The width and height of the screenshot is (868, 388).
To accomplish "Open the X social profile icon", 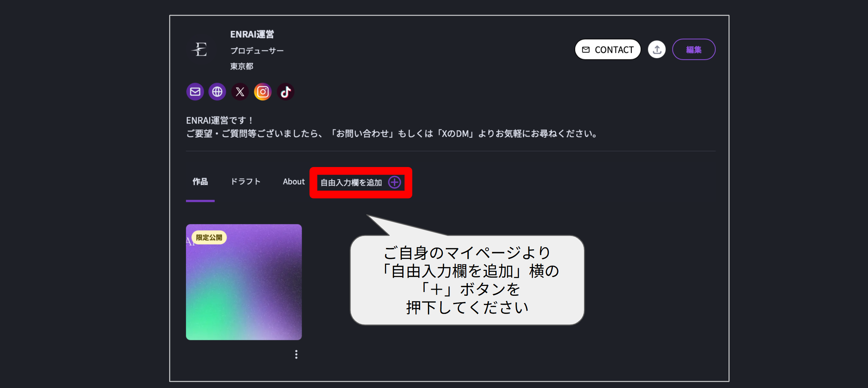I will pos(240,92).
